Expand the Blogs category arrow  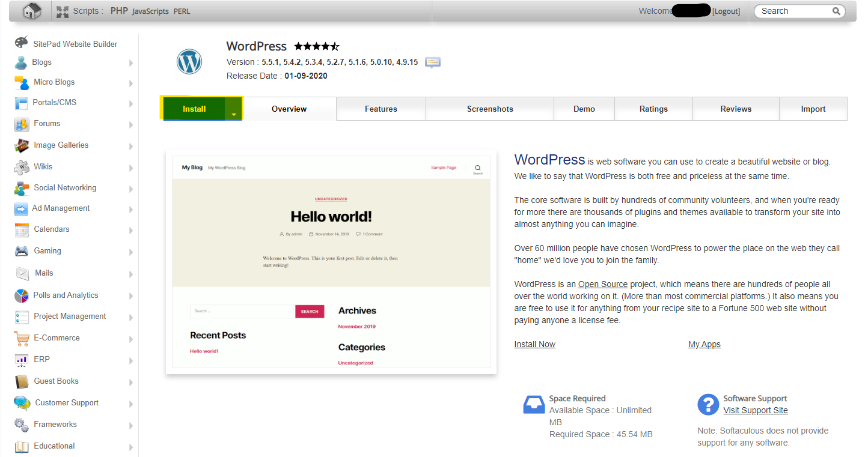tap(130, 63)
